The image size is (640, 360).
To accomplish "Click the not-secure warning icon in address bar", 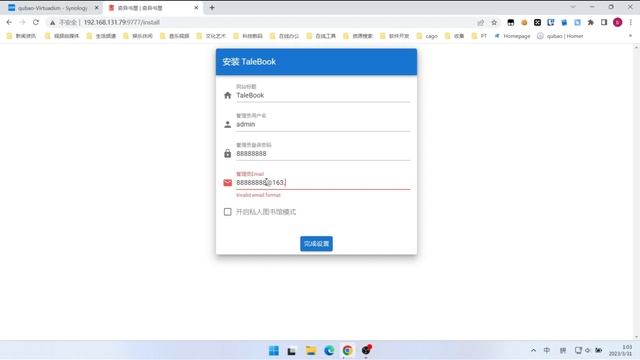I will [52, 22].
